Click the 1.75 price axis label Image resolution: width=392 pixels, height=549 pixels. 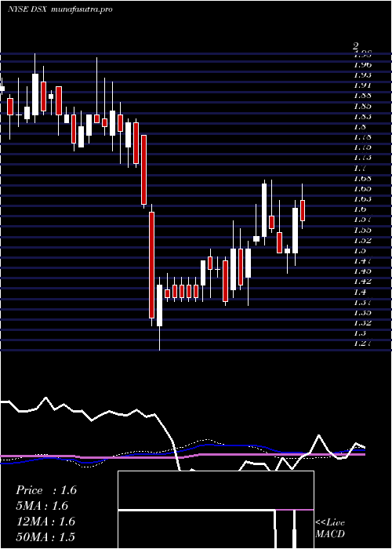(362, 147)
